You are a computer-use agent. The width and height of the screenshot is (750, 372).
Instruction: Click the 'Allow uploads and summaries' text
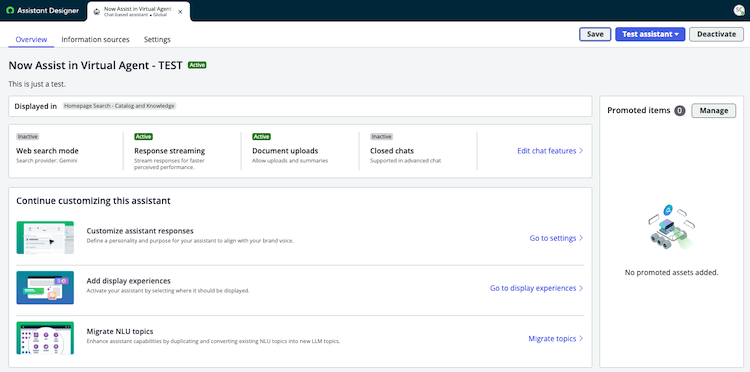[x=290, y=161]
